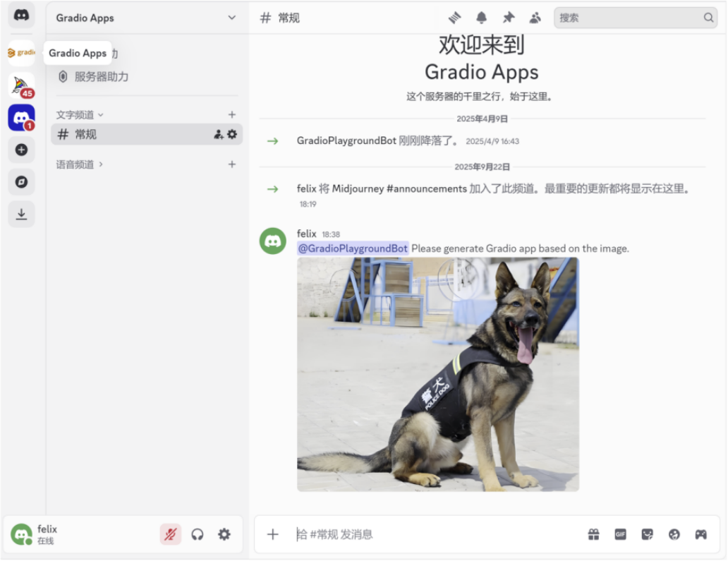Screen dimensions: 728x561
Task: Show pinned messages pin icon
Action: (509, 18)
